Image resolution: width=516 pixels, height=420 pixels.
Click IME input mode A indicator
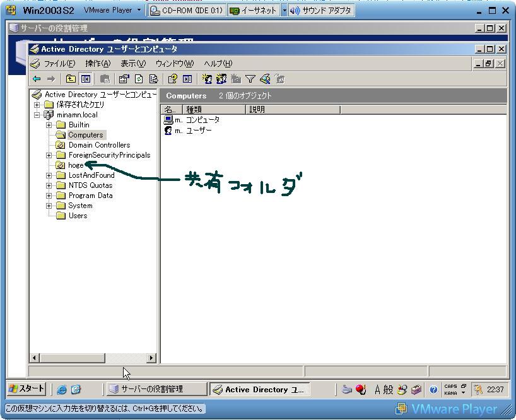(x=377, y=390)
